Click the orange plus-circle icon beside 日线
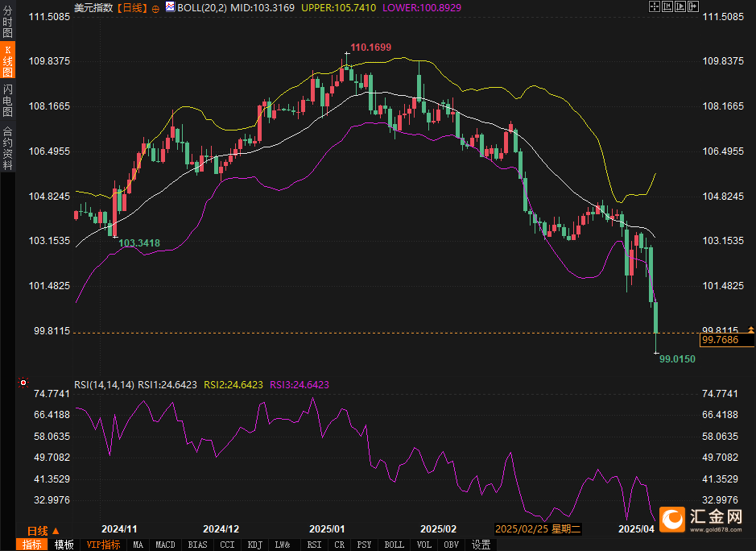This screenshot has height=551, width=756. [x=155, y=9]
